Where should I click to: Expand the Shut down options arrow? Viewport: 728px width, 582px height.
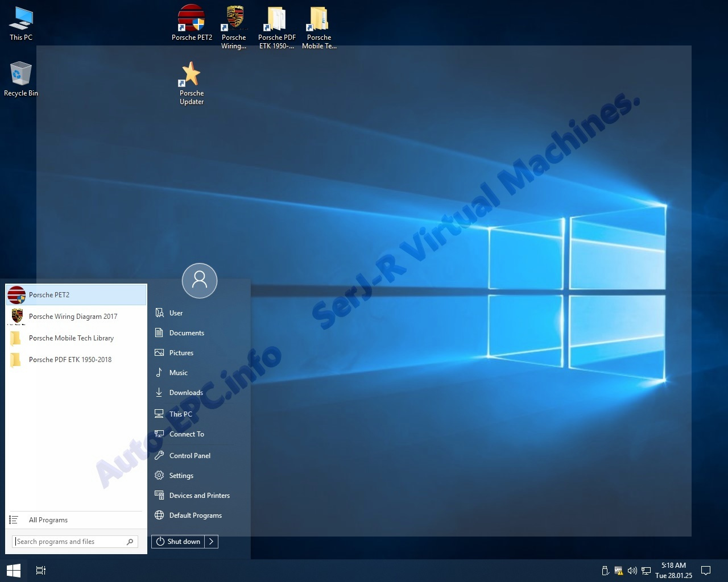(211, 542)
